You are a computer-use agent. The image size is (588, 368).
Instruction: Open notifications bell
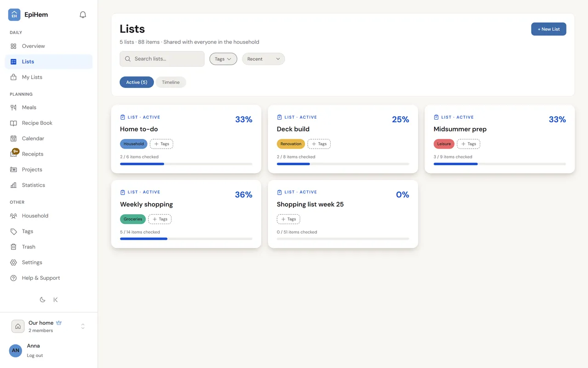click(83, 15)
